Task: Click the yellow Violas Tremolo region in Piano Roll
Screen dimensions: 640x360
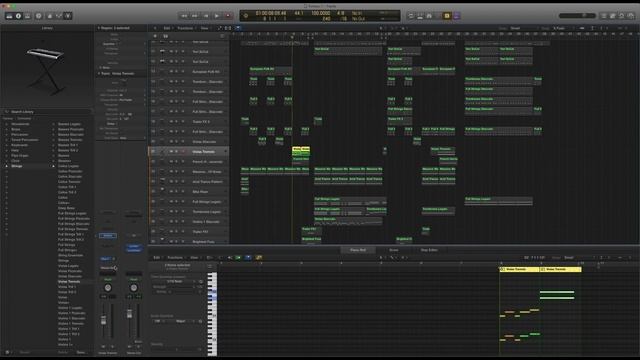Action: pos(519,269)
